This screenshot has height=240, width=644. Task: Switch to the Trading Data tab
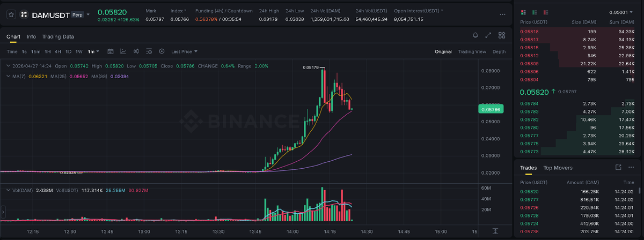[58, 36]
